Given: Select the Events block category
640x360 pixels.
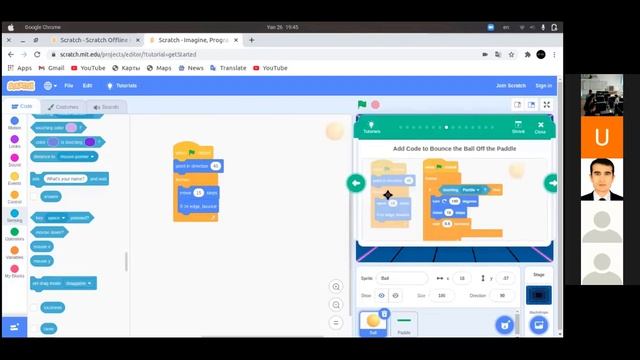Looking at the screenshot, I should (14, 178).
